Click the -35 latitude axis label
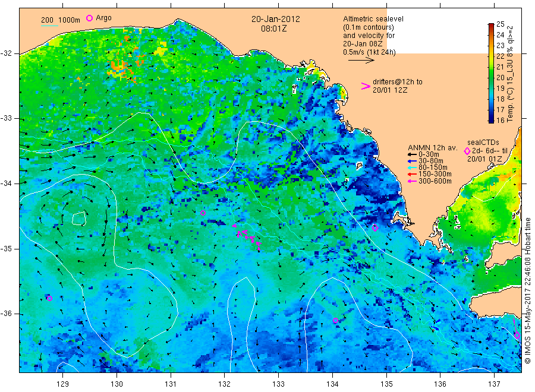 tap(7, 248)
